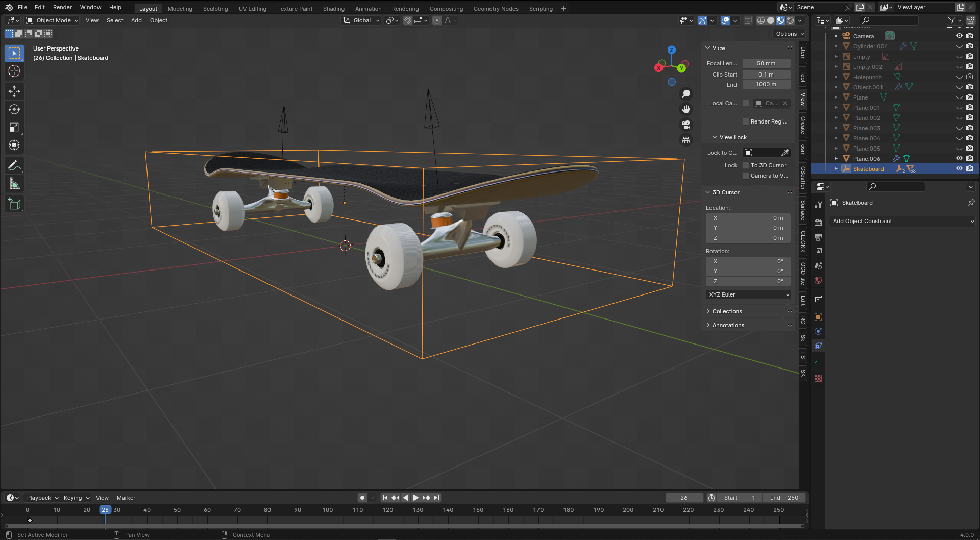Select the Rotate tool
The height and width of the screenshot is (540, 980).
click(x=14, y=109)
